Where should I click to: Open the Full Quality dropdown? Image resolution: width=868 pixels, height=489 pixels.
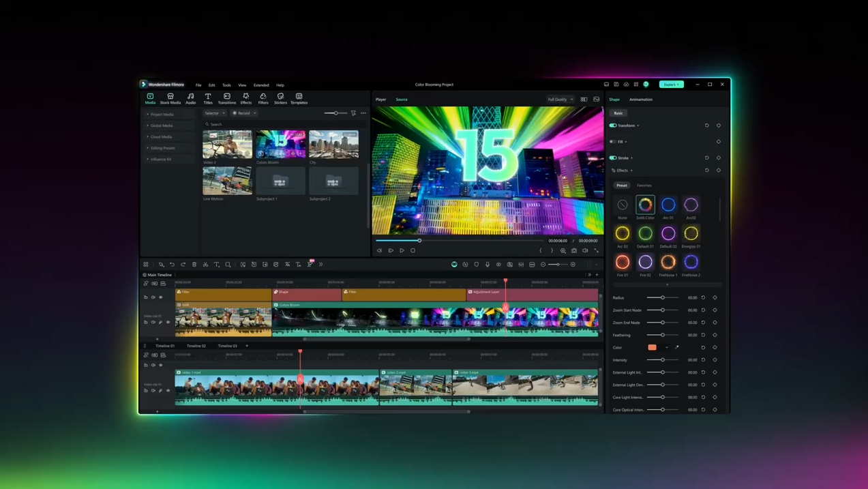560,100
